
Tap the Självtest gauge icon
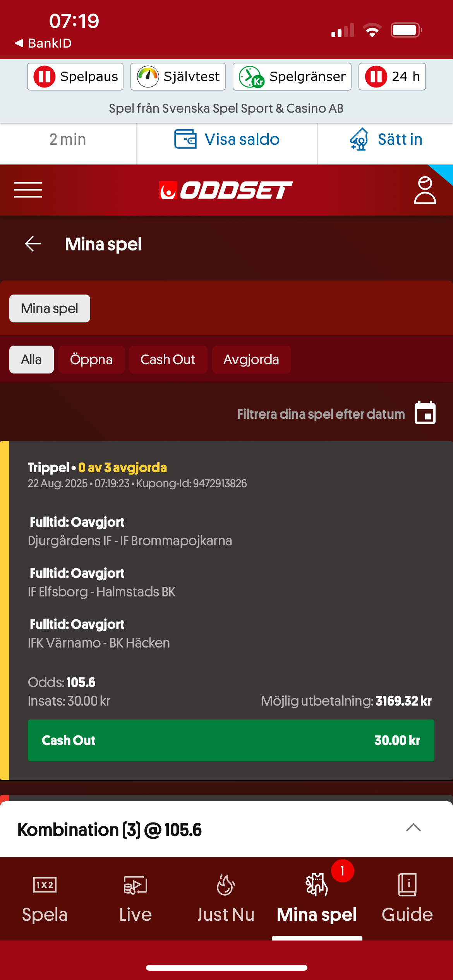tap(148, 77)
